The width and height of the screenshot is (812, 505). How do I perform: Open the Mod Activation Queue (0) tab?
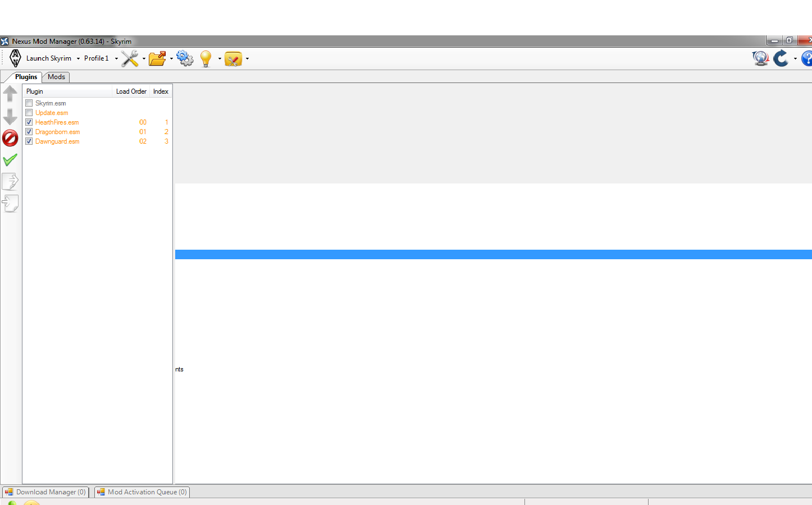[142, 492]
